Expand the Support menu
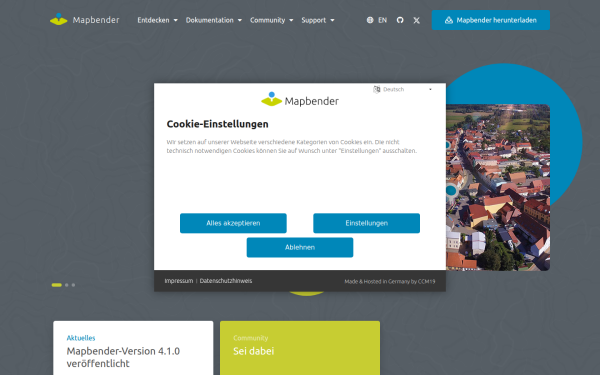The width and height of the screenshot is (600, 375). 318,20
